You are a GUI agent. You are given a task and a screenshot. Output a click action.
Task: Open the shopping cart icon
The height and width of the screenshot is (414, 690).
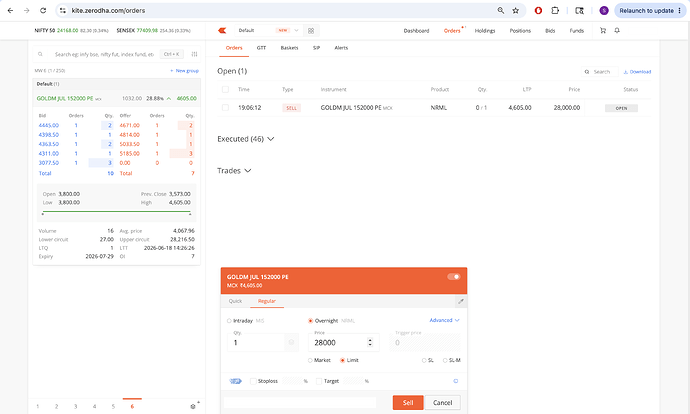click(603, 30)
